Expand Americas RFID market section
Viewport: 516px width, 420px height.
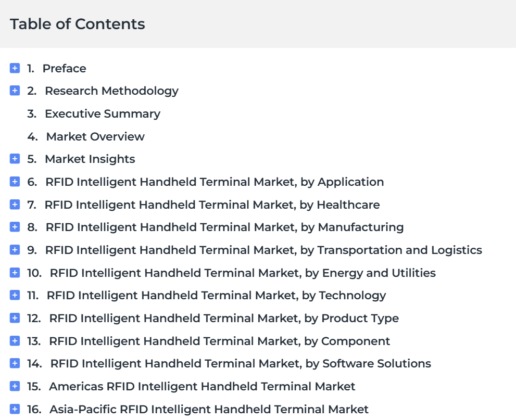pos(15,386)
